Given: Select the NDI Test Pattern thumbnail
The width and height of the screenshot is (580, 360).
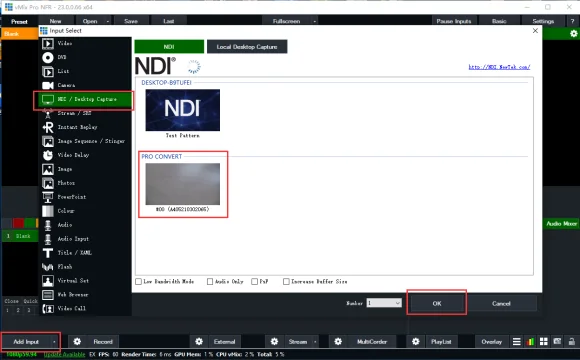Looking at the screenshot, I should coord(182,110).
